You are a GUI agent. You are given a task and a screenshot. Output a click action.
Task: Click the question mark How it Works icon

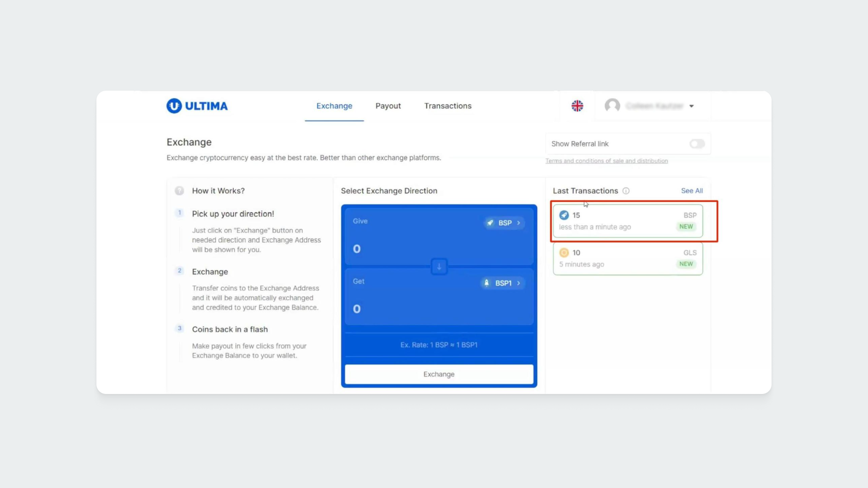coord(179,191)
